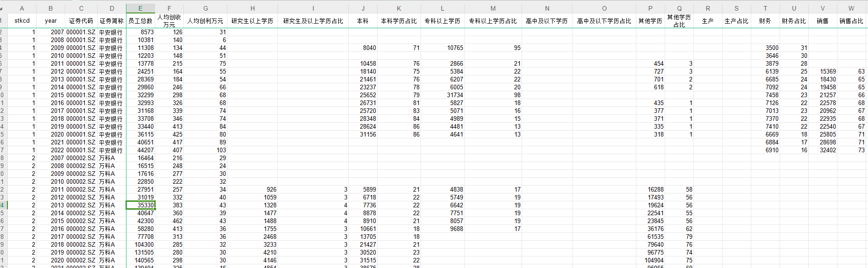Select the 财务占比 header cell
This screenshot has height=268, width=868.
click(x=794, y=21)
